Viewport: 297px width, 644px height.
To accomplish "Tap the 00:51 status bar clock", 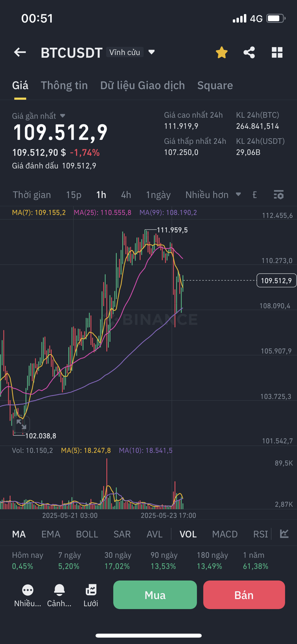I will tap(37, 18).
